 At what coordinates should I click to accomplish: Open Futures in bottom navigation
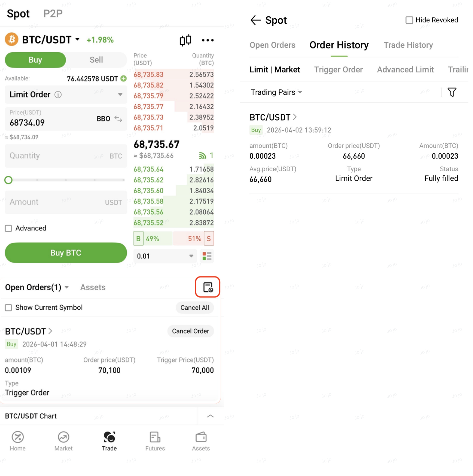coord(155,441)
